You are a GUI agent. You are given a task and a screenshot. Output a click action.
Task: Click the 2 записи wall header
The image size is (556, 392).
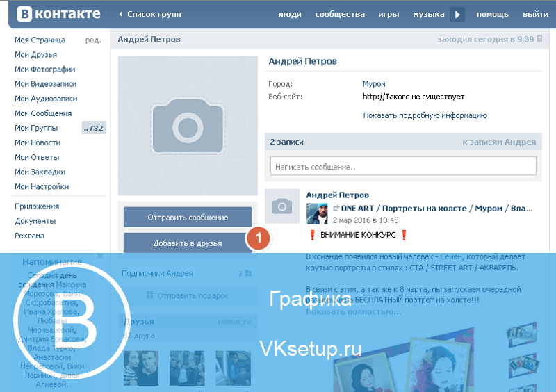286,142
